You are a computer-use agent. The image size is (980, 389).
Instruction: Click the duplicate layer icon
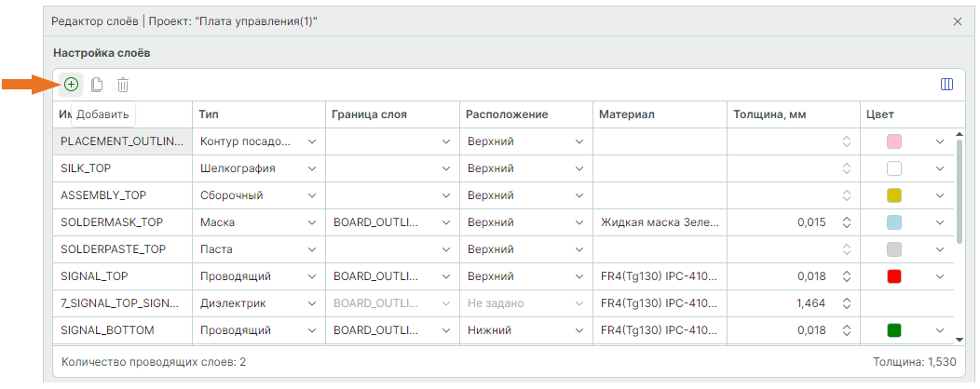click(x=97, y=85)
